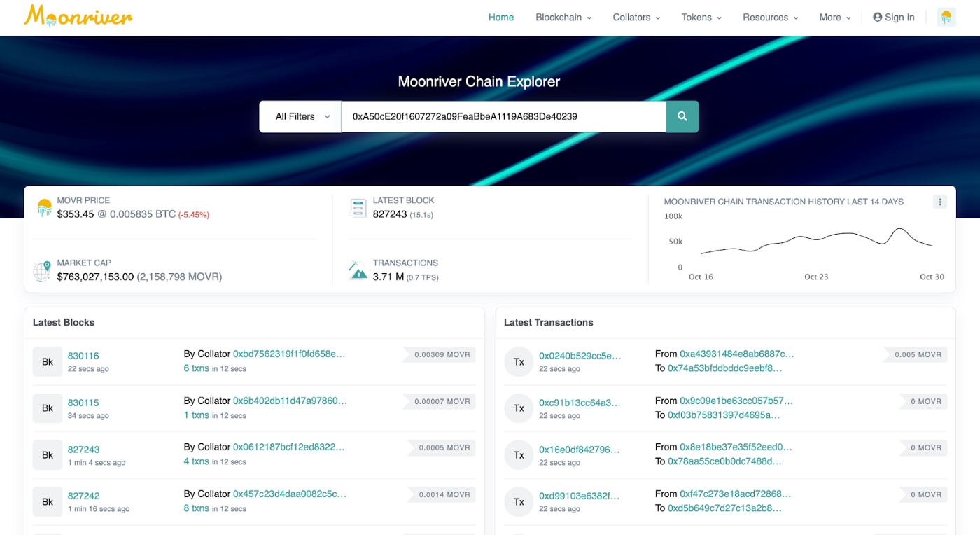Open latest block 827243 in stats panel

click(x=390, y=214)
